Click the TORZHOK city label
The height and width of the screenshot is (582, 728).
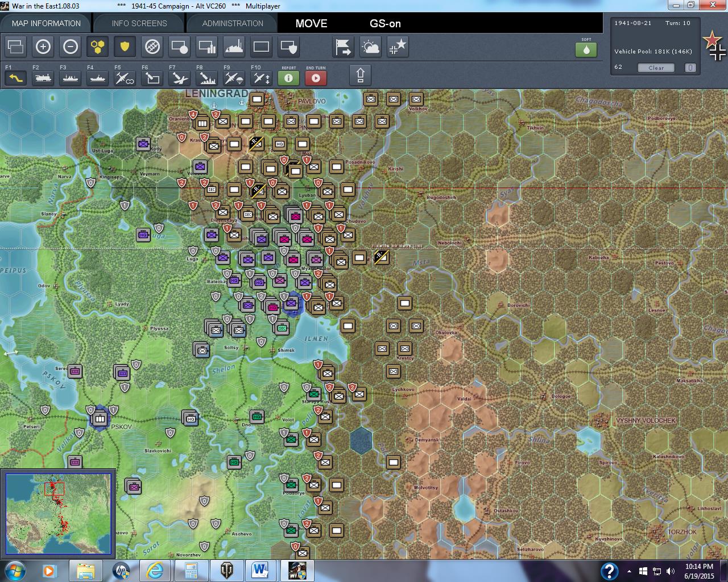[682, 532]
